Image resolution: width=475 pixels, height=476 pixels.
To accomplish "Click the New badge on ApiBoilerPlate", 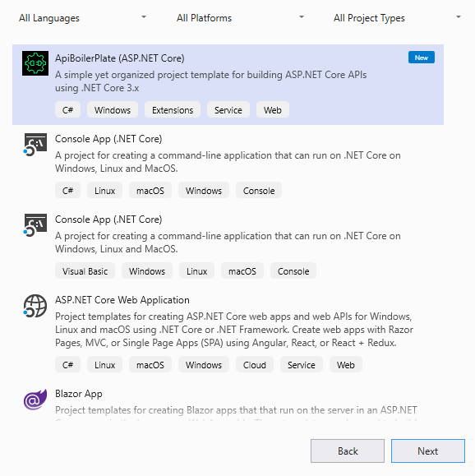I will point(422,58).
